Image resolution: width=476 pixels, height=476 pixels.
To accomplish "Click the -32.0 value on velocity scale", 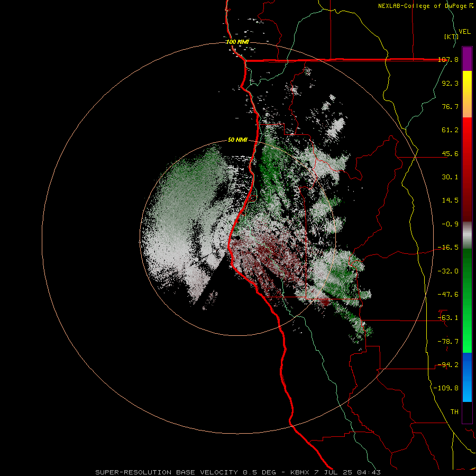I will [x=448, y=271].
